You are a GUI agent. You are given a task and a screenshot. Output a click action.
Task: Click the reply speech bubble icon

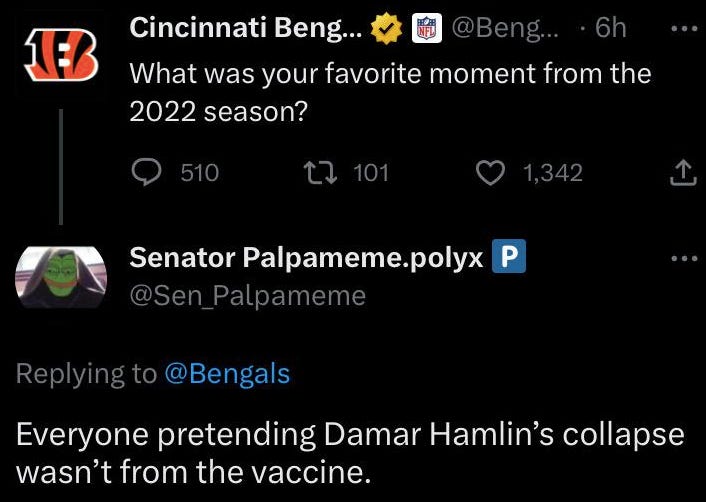coord(149,173)
